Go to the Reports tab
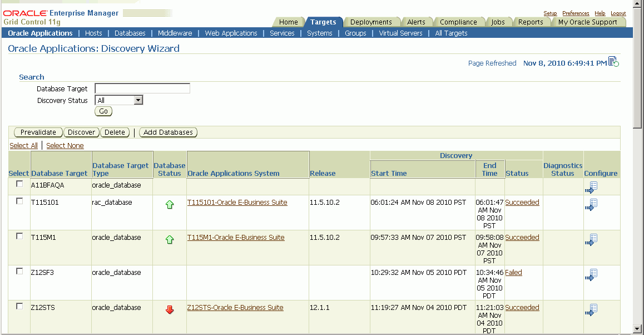This screenshot has width=644, height=335. (x=531, y=22)
